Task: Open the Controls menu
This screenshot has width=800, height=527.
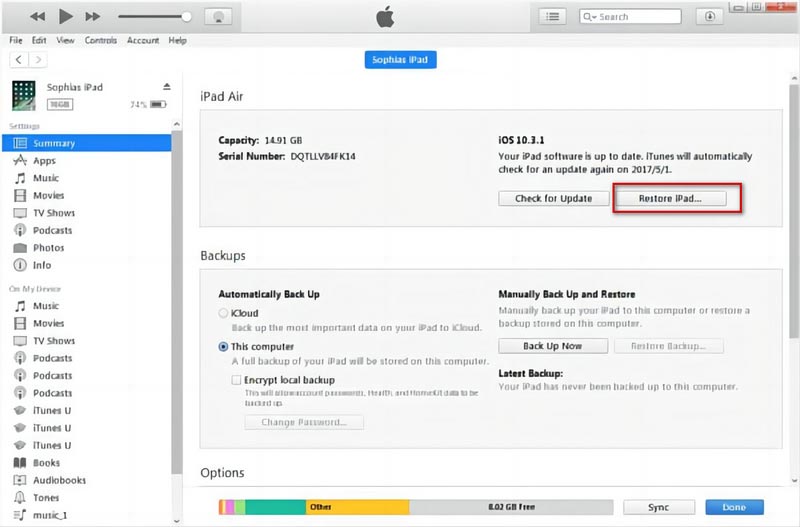Action: click(101, 40)
